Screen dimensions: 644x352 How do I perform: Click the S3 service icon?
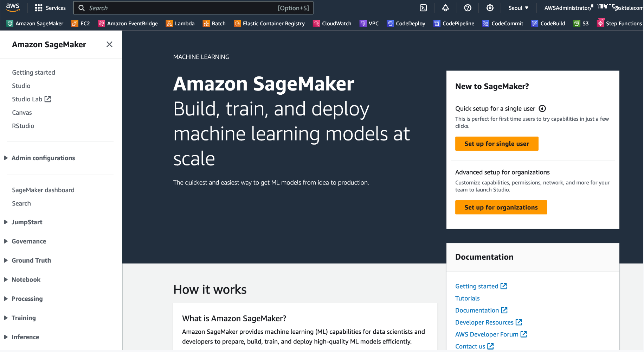[x=577, y=23]
